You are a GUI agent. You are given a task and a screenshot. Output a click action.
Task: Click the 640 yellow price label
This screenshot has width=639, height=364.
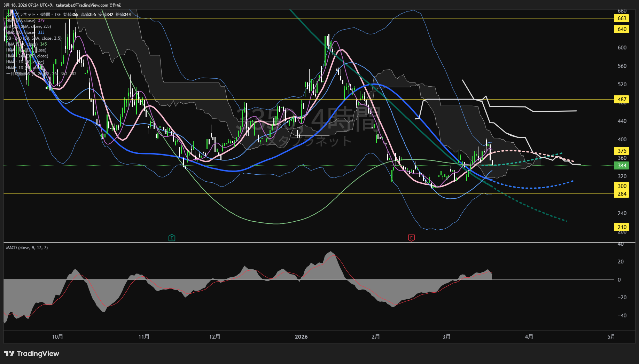click(622, 29)
